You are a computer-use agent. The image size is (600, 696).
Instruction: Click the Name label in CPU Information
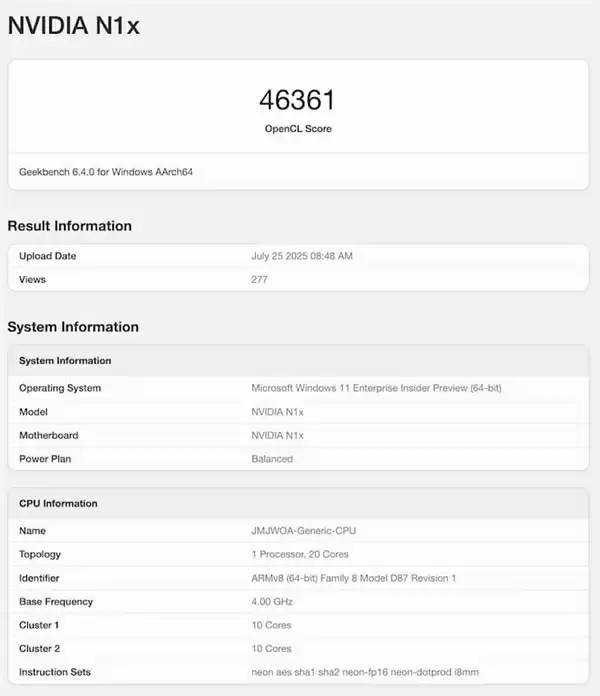pyautogui.click(x=32, y=531)
